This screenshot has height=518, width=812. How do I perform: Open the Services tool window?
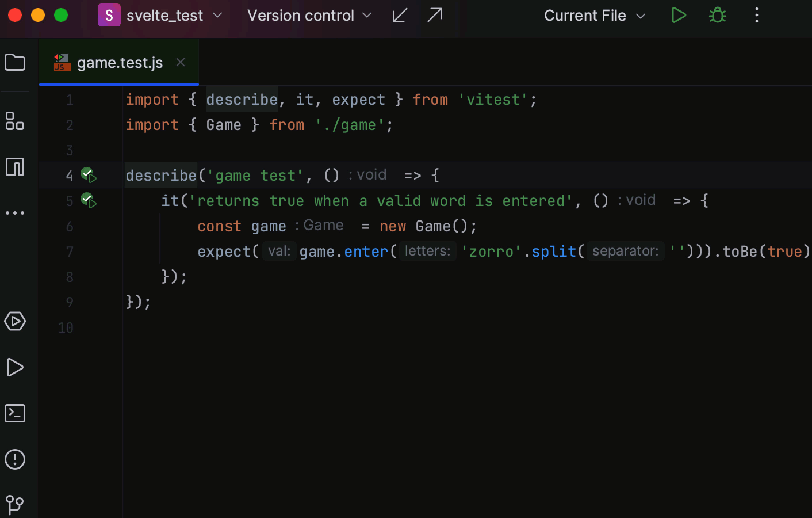click(15, 322)
